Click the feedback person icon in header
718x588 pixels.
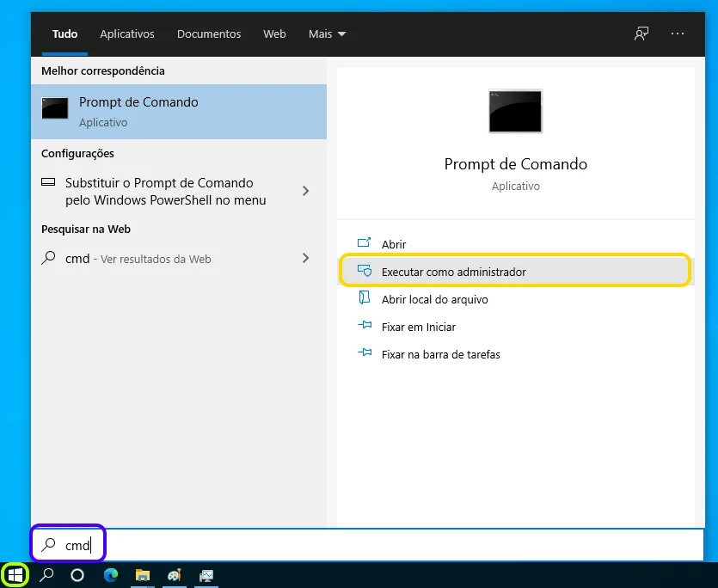pyautogui.click(x=641, y=34)
